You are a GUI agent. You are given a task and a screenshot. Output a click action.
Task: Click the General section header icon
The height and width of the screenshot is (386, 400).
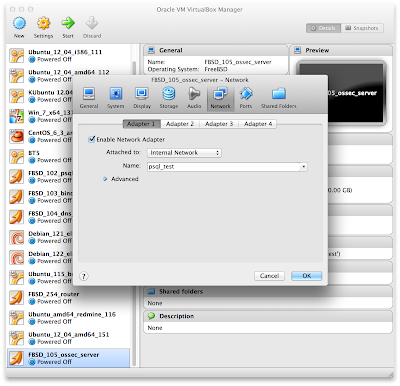(x=152, y=50)
